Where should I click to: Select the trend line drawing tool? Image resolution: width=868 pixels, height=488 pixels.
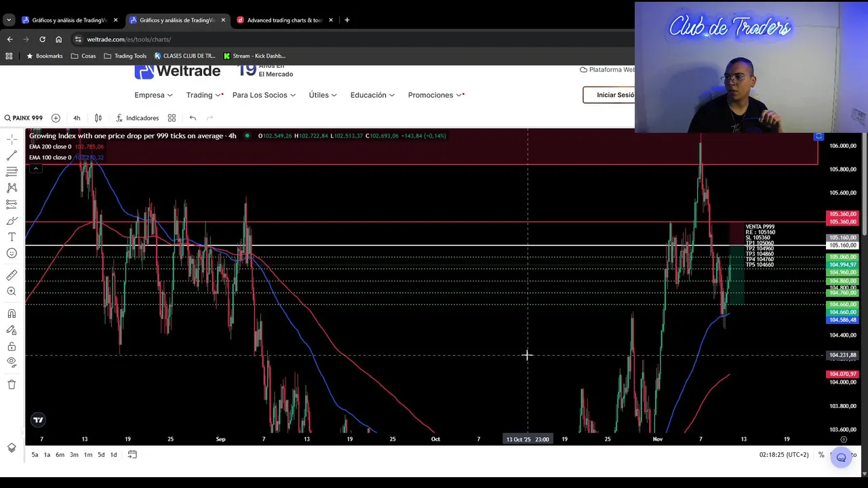click(x=12, y=155)
